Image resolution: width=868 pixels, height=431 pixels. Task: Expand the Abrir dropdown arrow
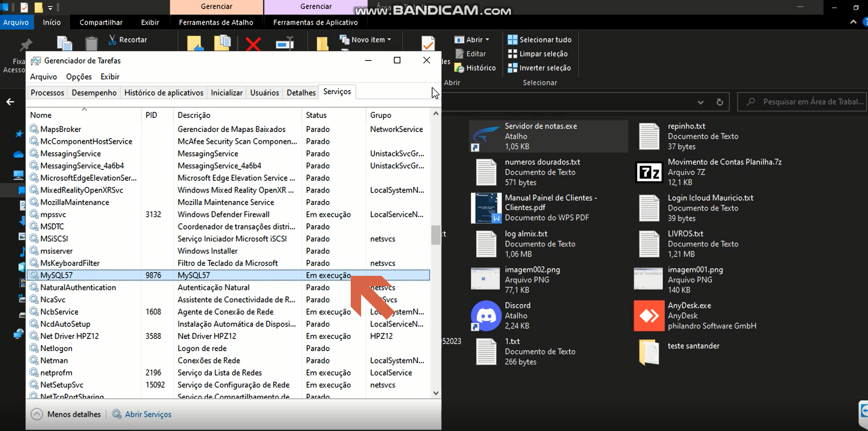(x=487, y=40)
